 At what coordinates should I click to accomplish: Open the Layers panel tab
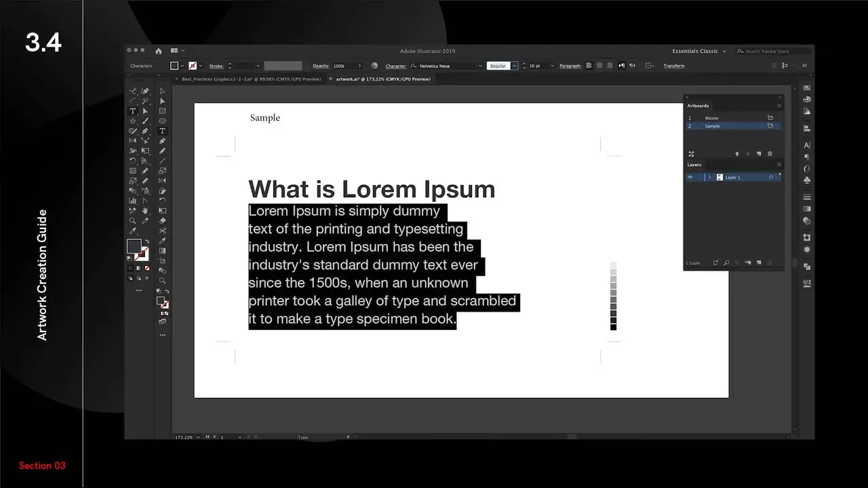pos(694,165)
